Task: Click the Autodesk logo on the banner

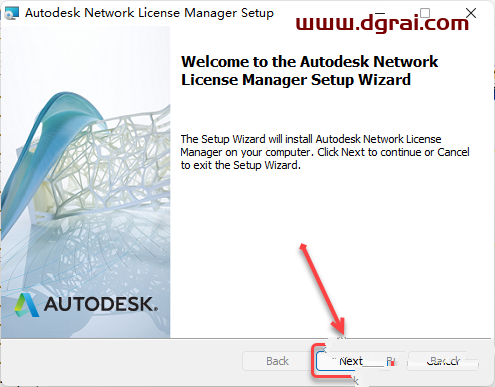Action: [x=86, y=304]
